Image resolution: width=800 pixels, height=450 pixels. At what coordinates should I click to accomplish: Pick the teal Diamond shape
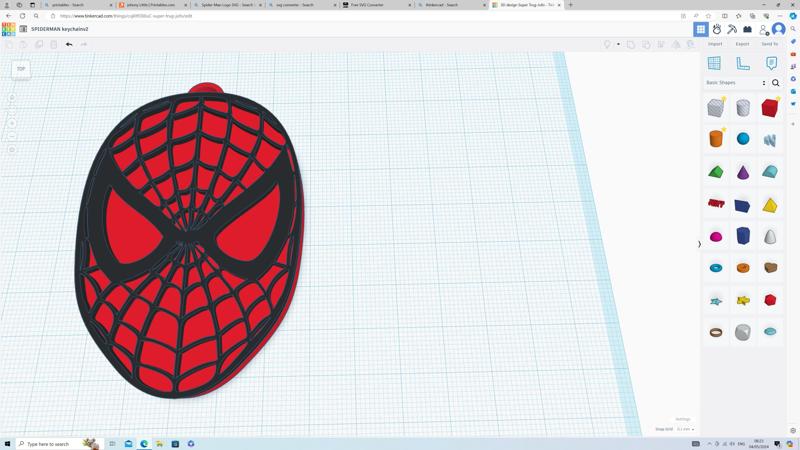click(770, 332)
